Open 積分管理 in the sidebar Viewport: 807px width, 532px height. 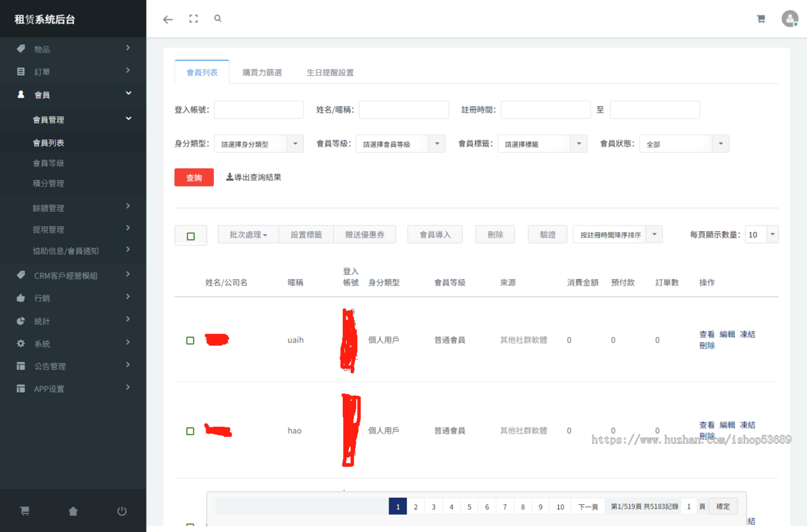(x=48, y=183)
